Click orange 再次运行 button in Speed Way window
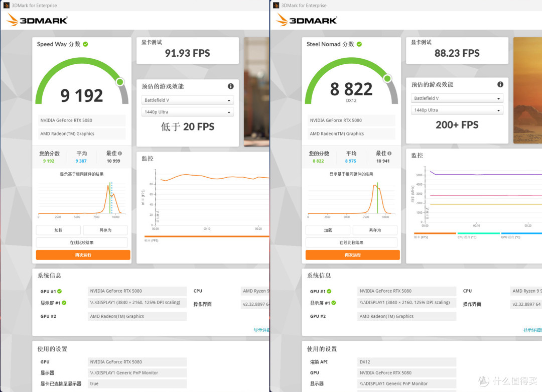The height and width of the screenshot is (392, 542). coord(83,255)
